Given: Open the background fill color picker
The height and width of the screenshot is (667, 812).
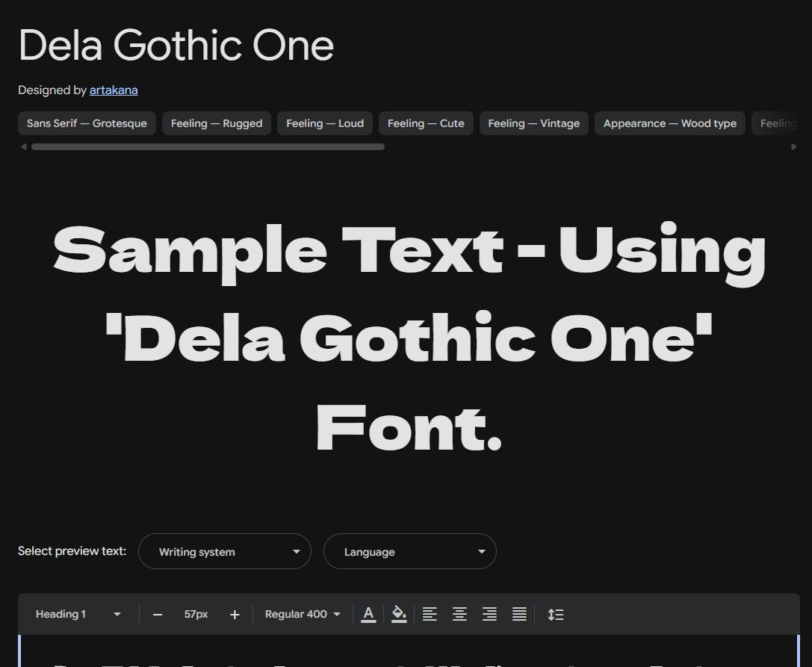Looking at the screenshot, I should pyautogui.click(x=399, y=614).
